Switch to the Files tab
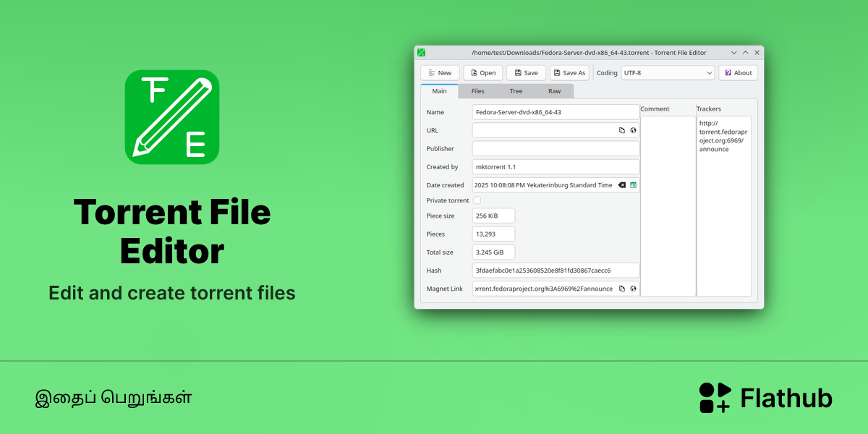This screenshot has width=868, height=434. tap(477, 91)
